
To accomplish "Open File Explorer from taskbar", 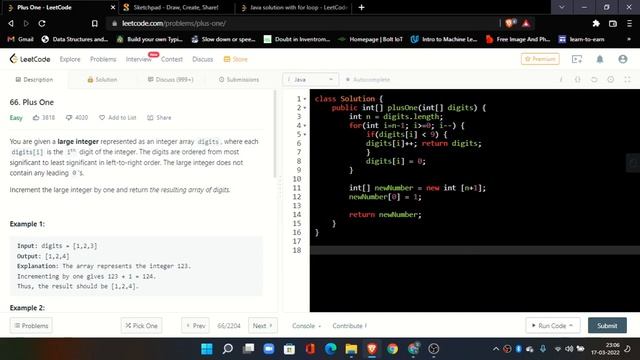I will click(x=351, y=349).
